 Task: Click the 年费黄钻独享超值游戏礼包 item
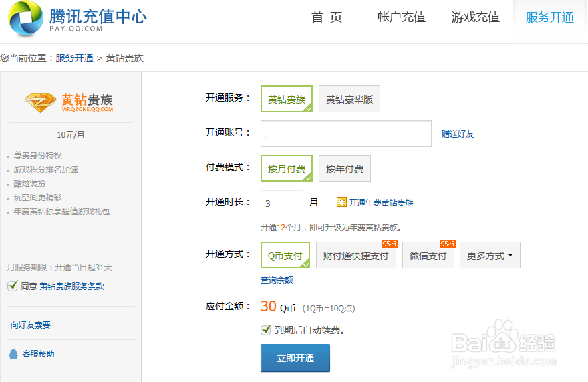click(61, 212)
